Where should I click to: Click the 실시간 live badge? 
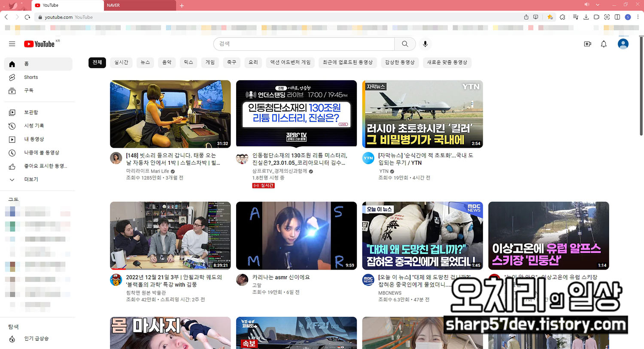pyautogui.click(x=264, y=185)
